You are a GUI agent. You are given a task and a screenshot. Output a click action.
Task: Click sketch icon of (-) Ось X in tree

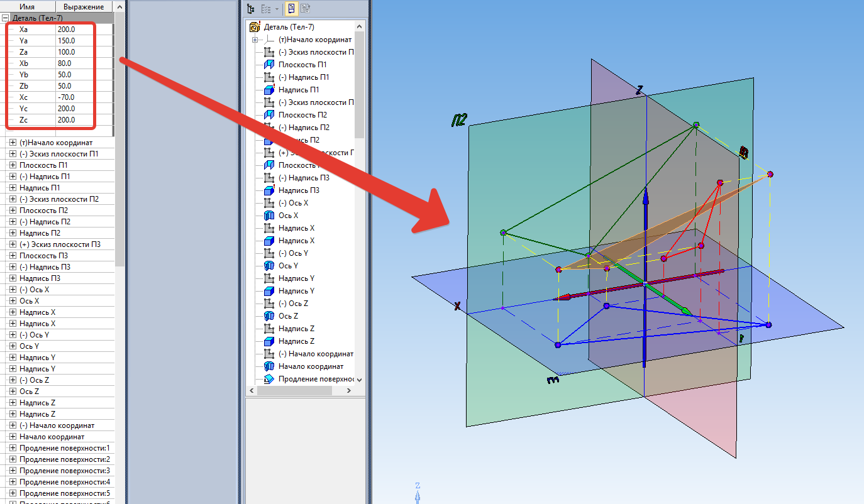tap(269, 203)
